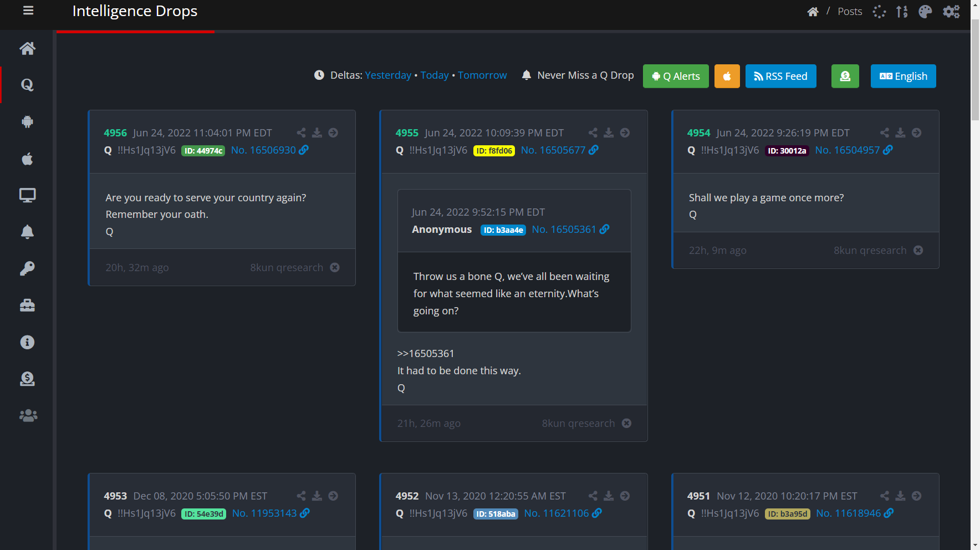This screenshot has height=550, width=980.
Task: Click the settings gears icon in header
Action: 951,12
